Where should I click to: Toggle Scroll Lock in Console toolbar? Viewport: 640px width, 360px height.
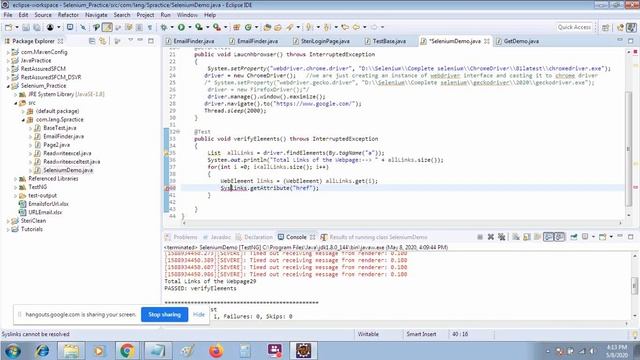click(527, 237)
